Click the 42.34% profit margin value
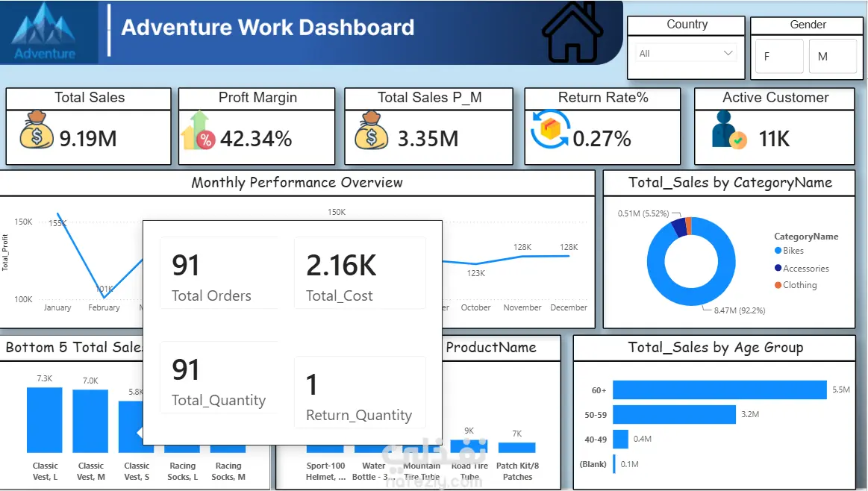Screen dimensions: 868x491 click(x=256, y=138)
